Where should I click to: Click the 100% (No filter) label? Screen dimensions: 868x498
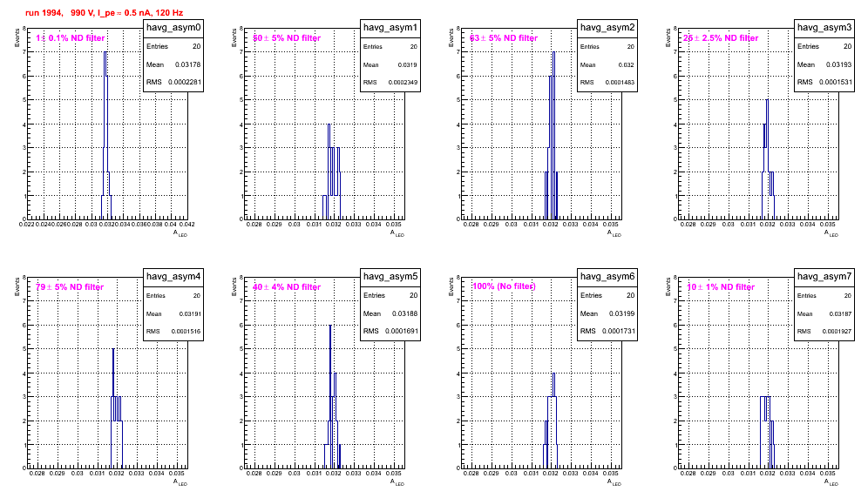click(x=504, y=286)
